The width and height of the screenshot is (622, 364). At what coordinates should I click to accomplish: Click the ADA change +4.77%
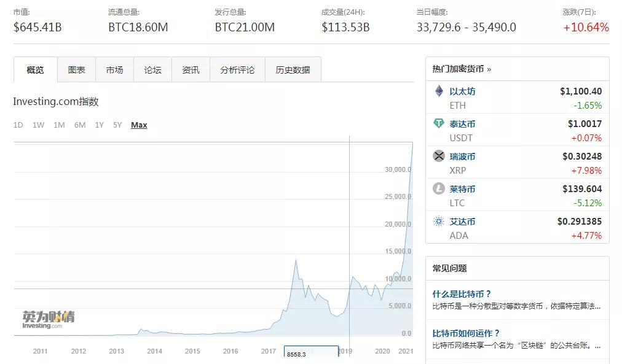586,235
